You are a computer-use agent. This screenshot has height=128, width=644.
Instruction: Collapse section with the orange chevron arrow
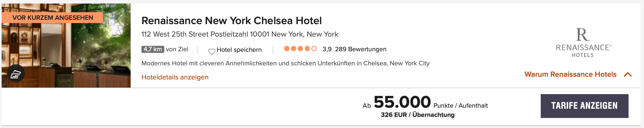628,75
